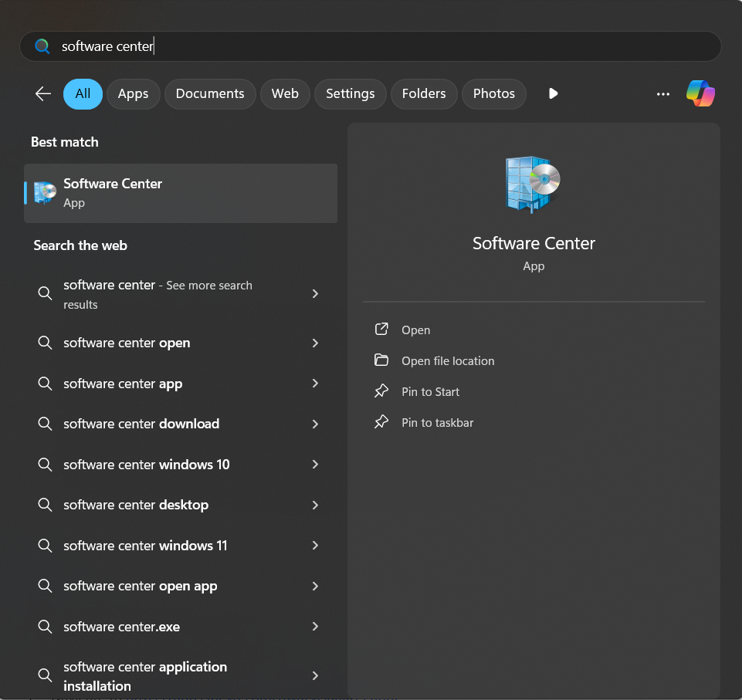Expand chevron for 'See more search results'
742x700 pixels.
coord(315,294)
